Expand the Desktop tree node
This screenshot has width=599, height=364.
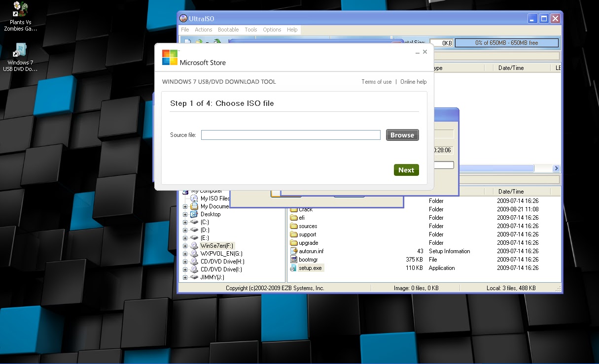pyautogui.click(x=185, y=214)
